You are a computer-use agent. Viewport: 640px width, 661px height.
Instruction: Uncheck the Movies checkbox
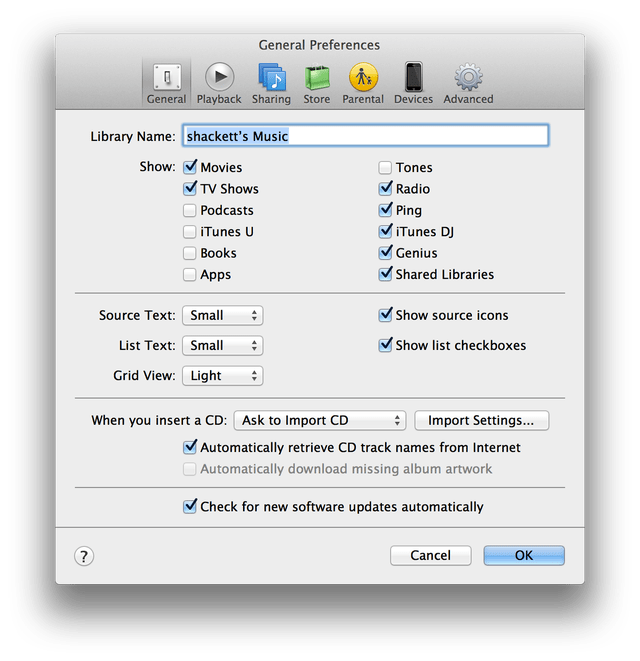pos(190,167)
